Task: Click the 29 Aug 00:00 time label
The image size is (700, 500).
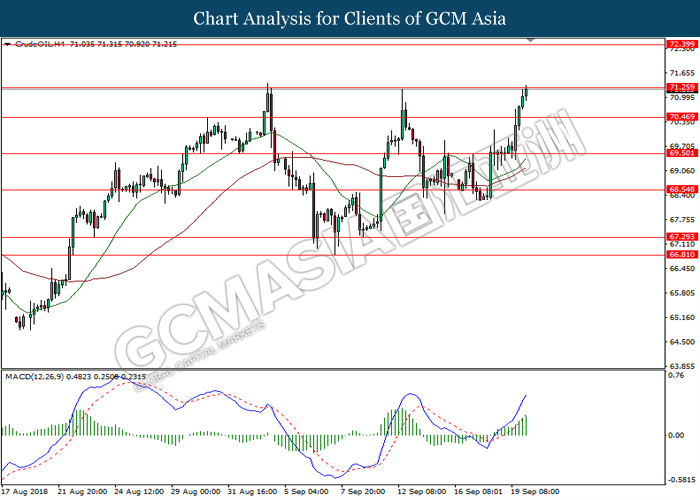Action: (196, 492)
